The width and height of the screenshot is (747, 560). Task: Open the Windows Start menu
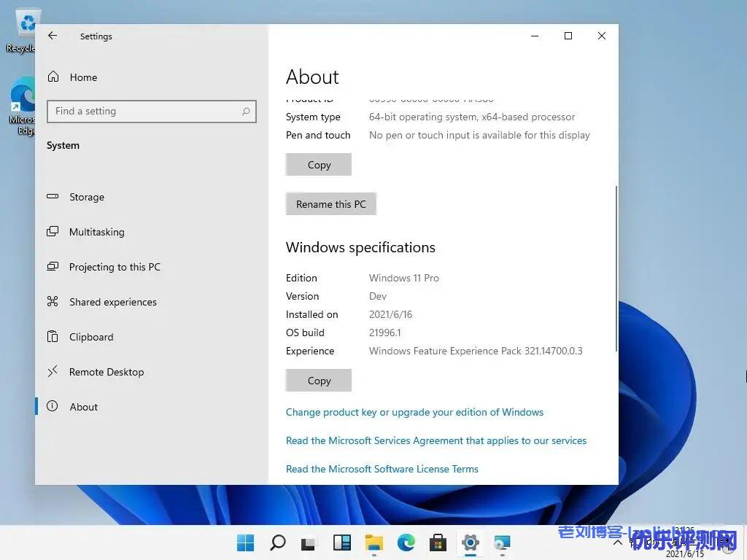pyautogui.click(x=246, y=542)
